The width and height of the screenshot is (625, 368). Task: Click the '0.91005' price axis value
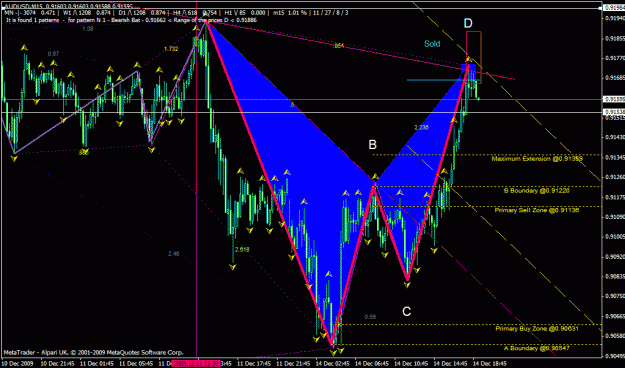(614, 236)
